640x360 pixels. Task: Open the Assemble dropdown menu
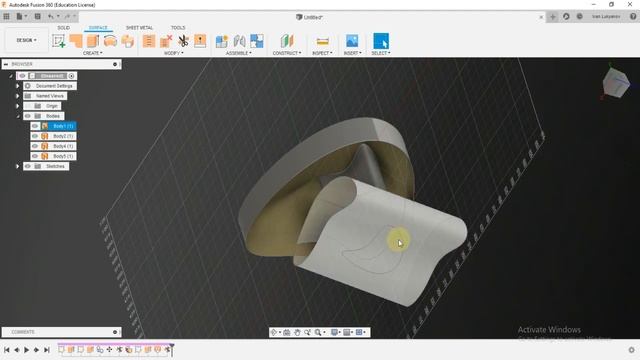[239, 53]
